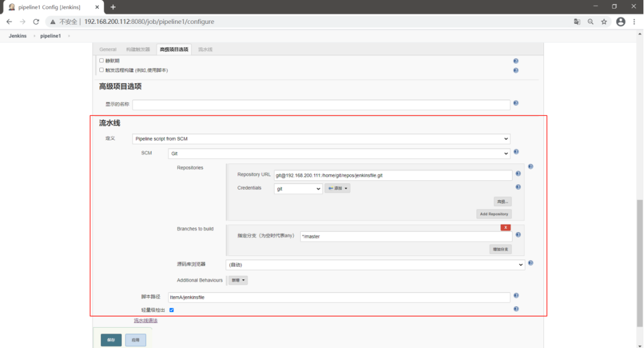This screenshot has height=348, width=644.
Task: Click browser back arrow
Action: click(9, 22)
